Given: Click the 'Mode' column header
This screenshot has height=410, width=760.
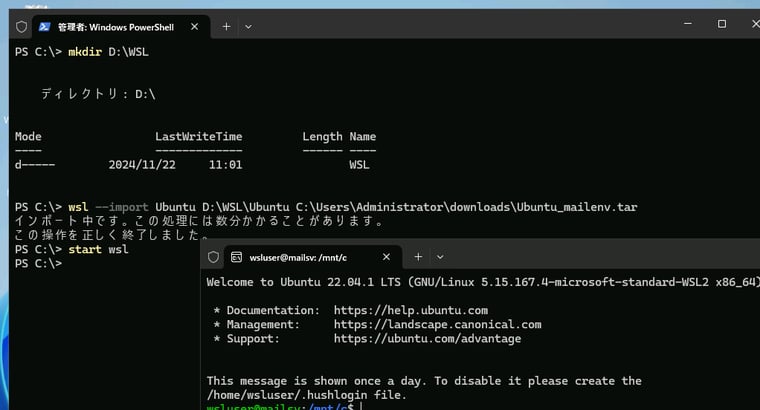Looking at the screenshot, I should coord(28,137).
